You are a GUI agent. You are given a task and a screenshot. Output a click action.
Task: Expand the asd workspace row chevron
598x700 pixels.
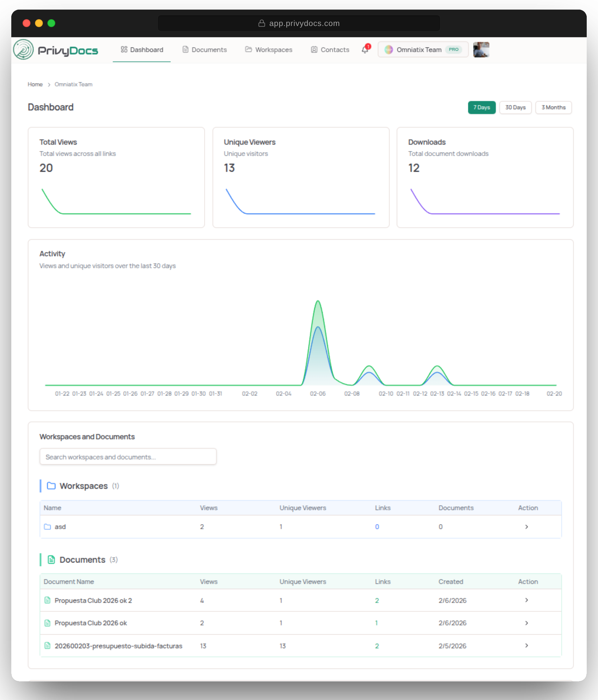(x=526, y=526)
